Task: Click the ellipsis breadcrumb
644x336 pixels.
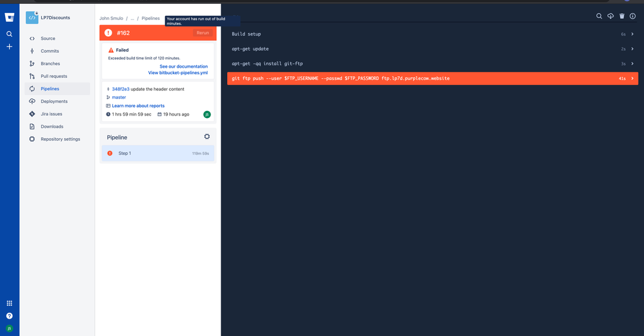Action: click(132, 19)
